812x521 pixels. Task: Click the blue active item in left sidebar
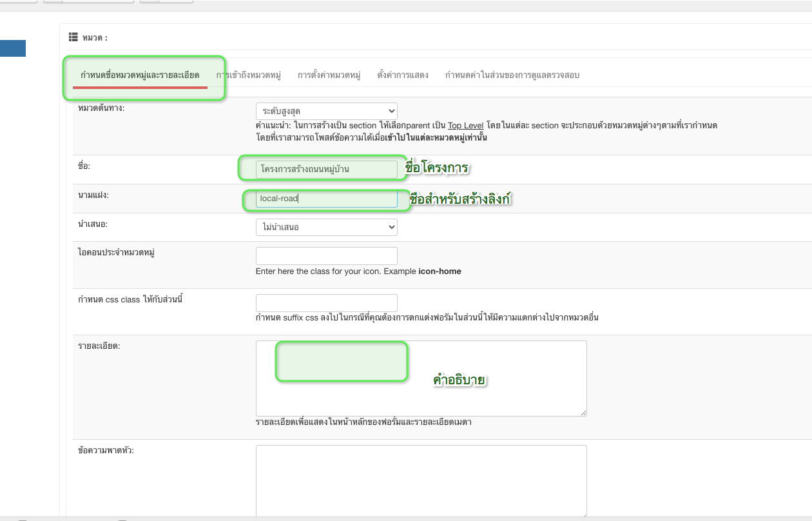click(13, 48)
